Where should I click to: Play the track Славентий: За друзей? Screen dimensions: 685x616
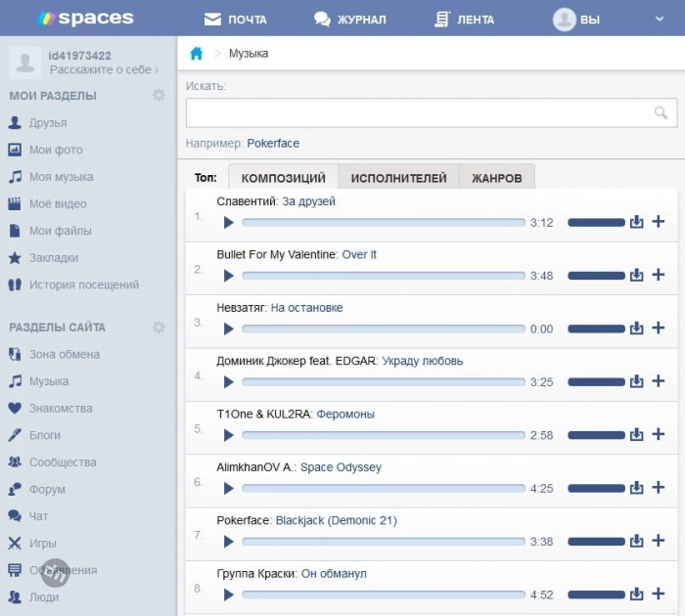point(229,223)
